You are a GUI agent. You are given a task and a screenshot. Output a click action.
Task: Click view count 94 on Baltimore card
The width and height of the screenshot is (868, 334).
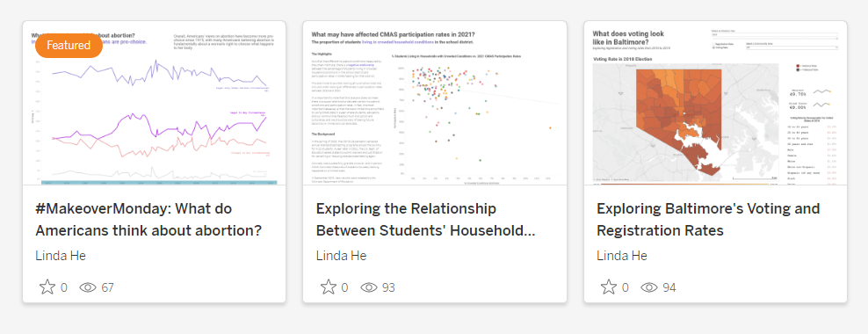pyautogui.click(x=669, y=287)
